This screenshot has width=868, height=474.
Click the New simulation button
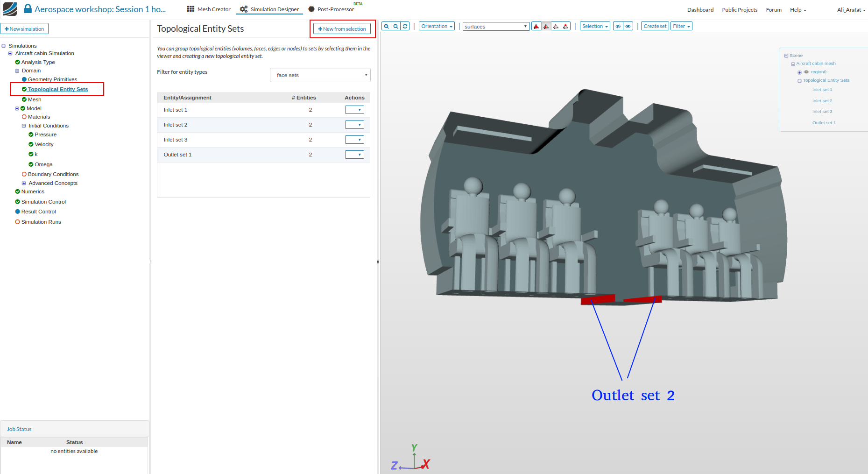[x=24, y=29]
